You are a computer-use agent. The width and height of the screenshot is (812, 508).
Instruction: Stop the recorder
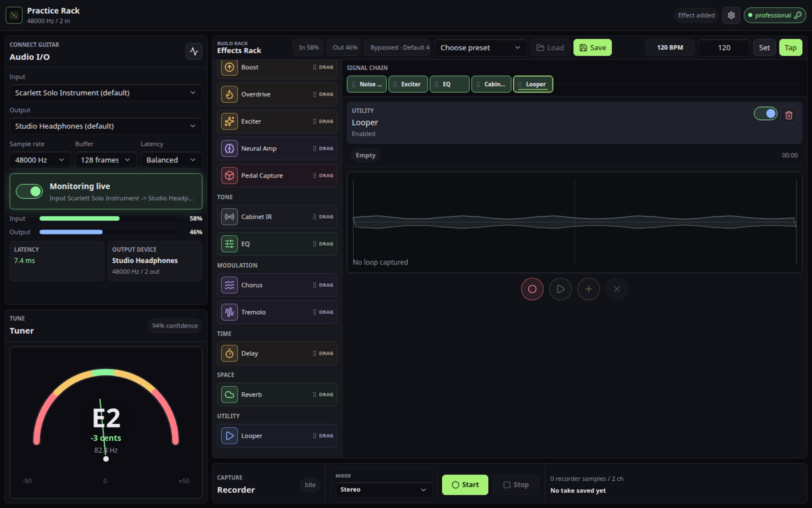pos(516,485)
